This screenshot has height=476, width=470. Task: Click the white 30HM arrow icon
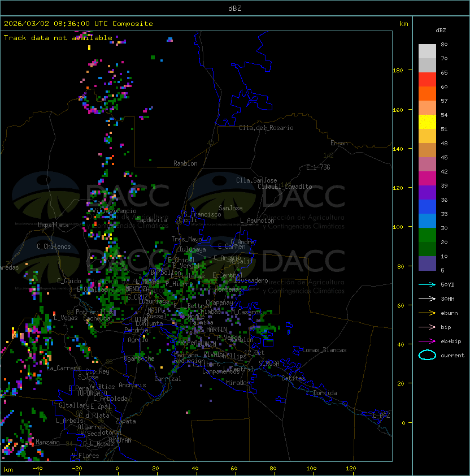tap(427, 298)
